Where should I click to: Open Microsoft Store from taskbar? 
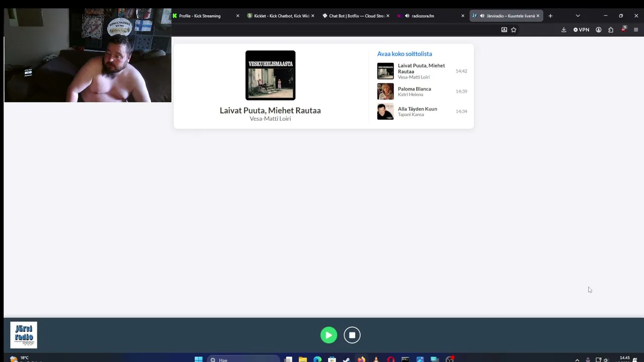332,359
